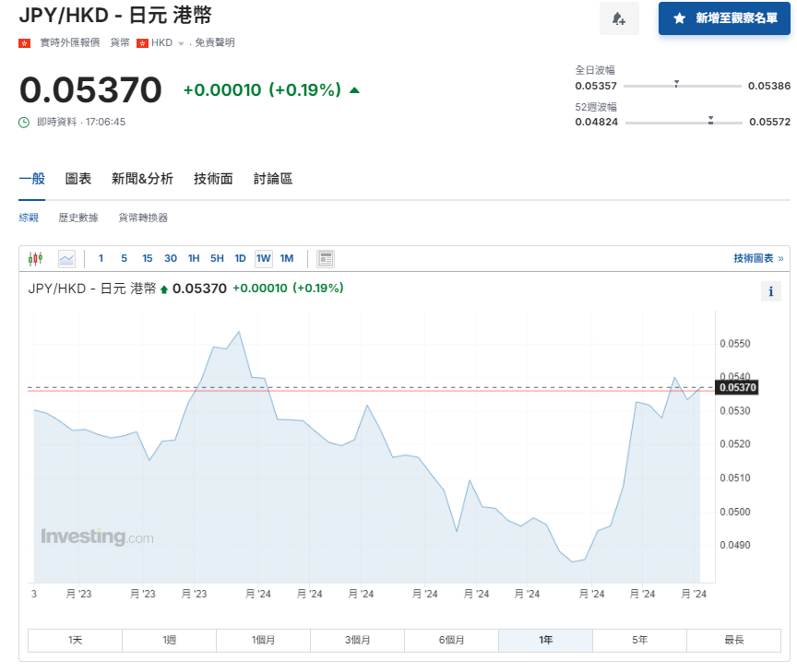The width and height of the screenshot is (797, 672).
Task: Click the Investing.com watermark logo
Action: [x=97, y=536]
